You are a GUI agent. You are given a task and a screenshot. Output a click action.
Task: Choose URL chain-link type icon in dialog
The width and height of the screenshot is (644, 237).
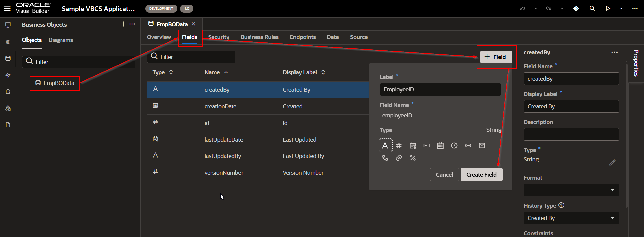tap(399, 158)
